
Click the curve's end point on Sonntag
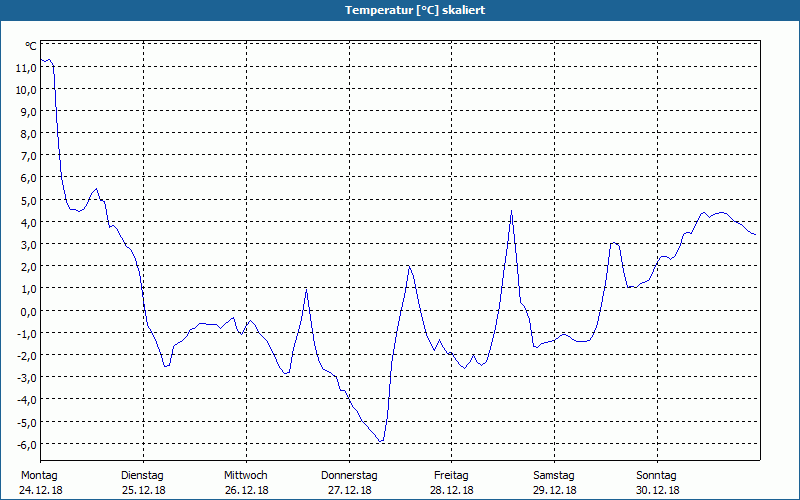755,234
